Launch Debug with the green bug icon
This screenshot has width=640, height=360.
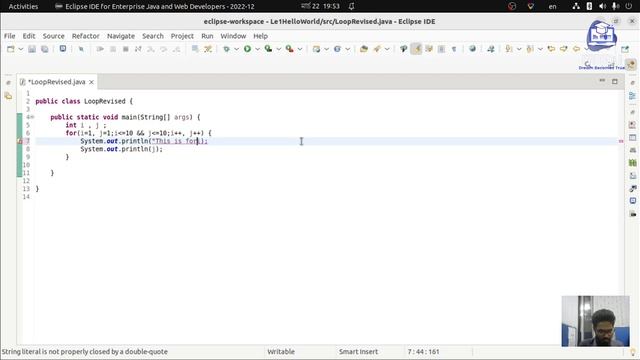226,49
